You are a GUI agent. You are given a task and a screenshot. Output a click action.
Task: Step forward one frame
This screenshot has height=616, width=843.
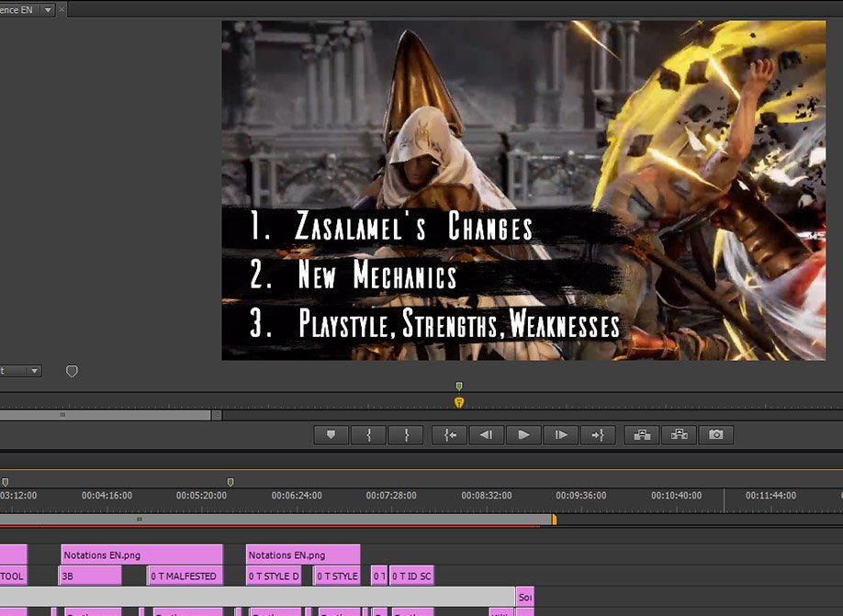coord(561,435)
